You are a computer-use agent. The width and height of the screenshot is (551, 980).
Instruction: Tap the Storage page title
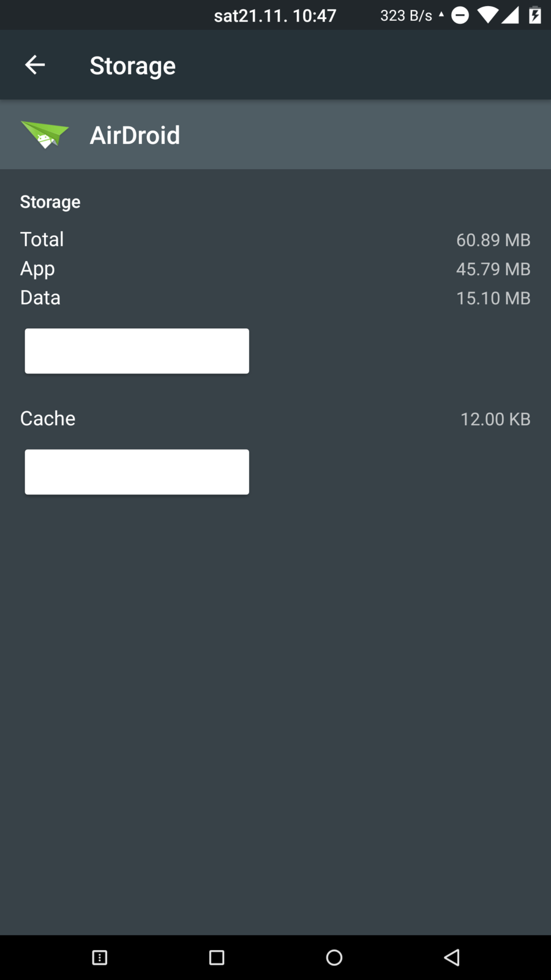point(132,66)
